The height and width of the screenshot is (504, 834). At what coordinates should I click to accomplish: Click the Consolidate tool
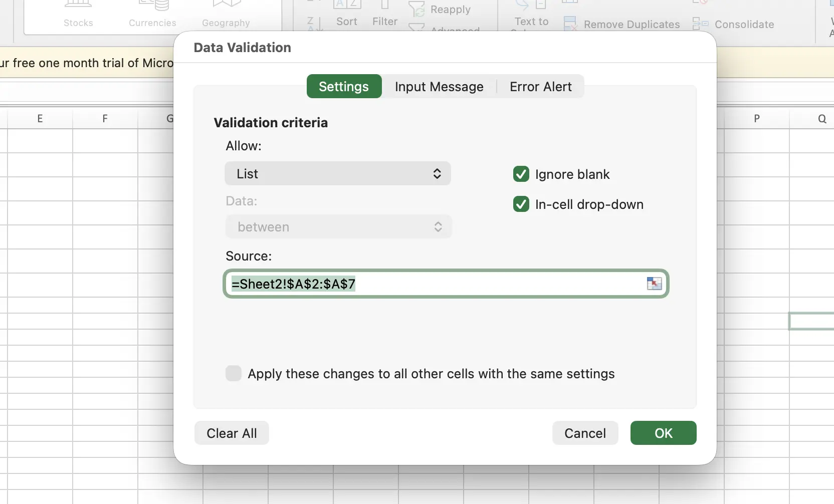tap(733, 24)
